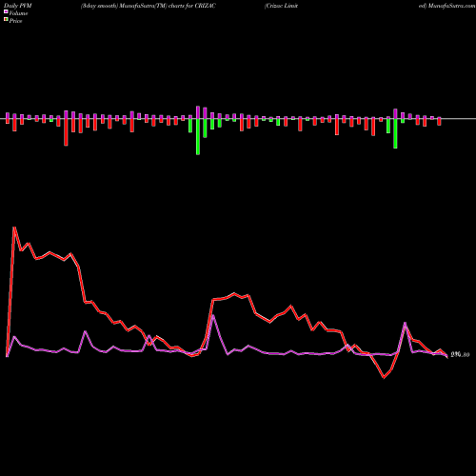Click the last price value label at line end
The height and width of the screenshot is (476, 476).
pos(460,355)
